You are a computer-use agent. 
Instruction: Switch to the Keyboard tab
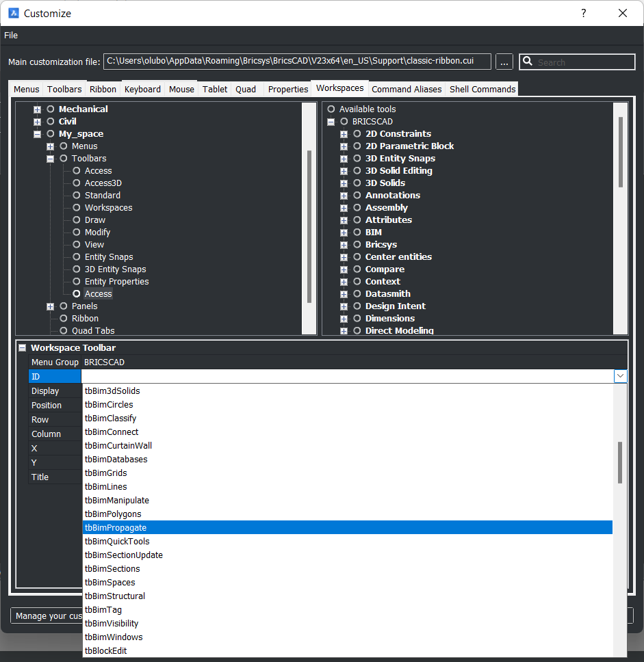pyautogui.click(x=142, y=90)
